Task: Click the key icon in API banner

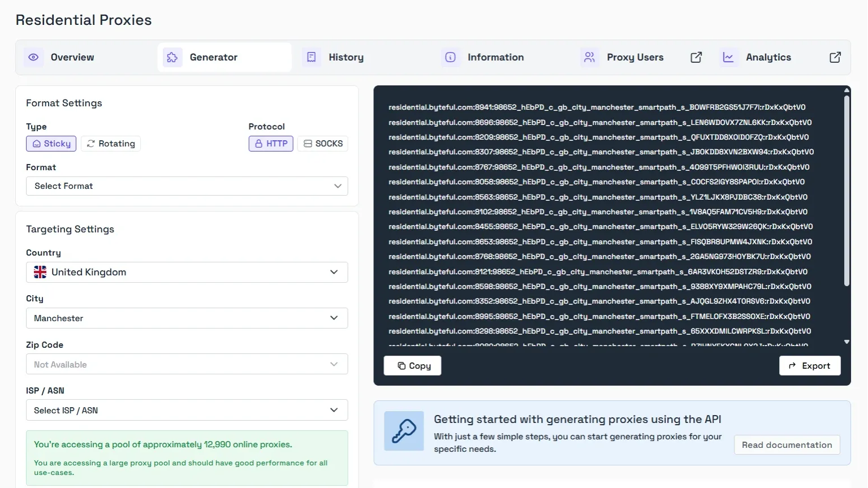Action: click(x=404, y=431)
